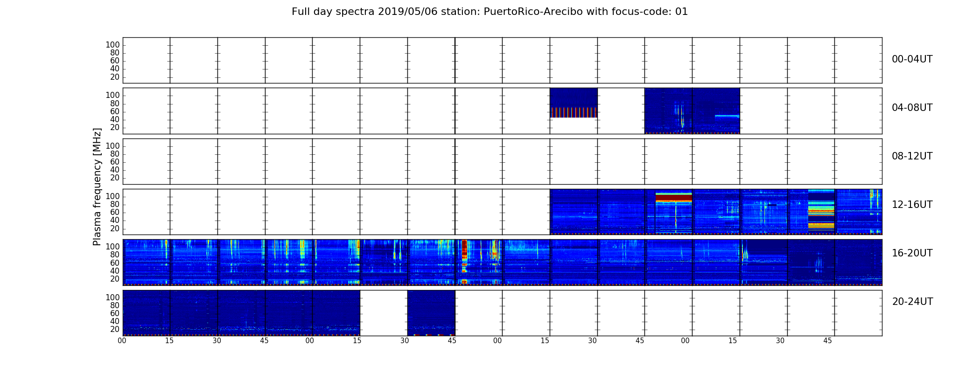Select the '16-20UT' row label
Viewport: 980px width, 373px height.
(912, 253)
